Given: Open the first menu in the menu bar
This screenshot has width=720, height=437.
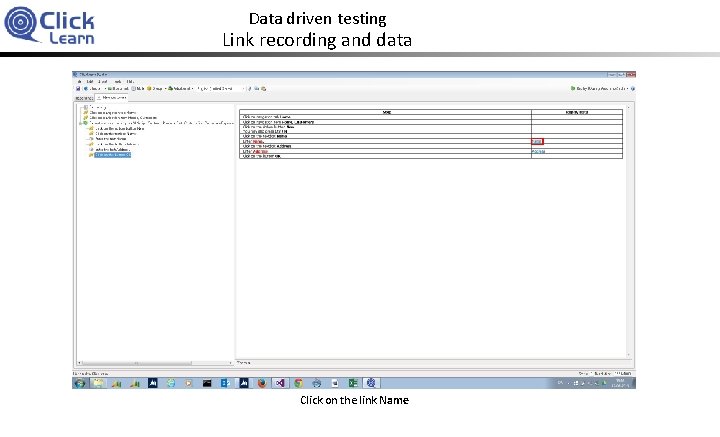Looking at the screenshot, I should point(79,82).
